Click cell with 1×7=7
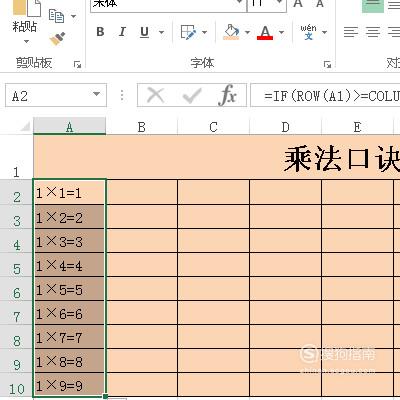This screenshot has height=400, width=400. (69, 337)
